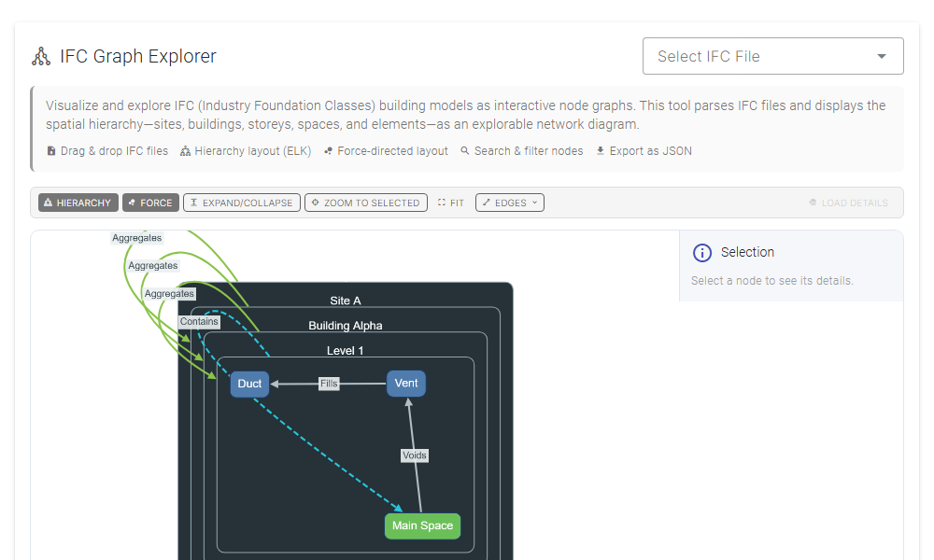The image size is (934, 560).
Task: Select the HIERARCHY layout icon
Action: (x=49, y=202)
